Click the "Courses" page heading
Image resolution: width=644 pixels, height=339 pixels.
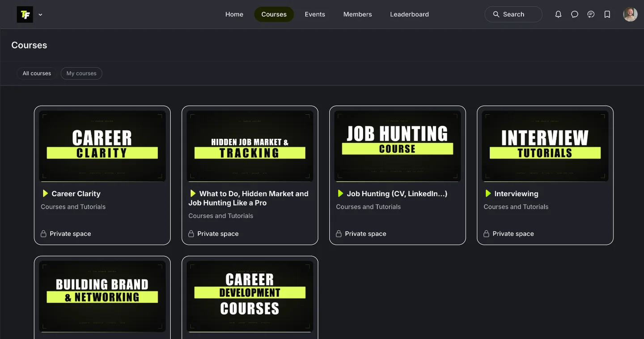pyautogui.click(x=29, y=45)
